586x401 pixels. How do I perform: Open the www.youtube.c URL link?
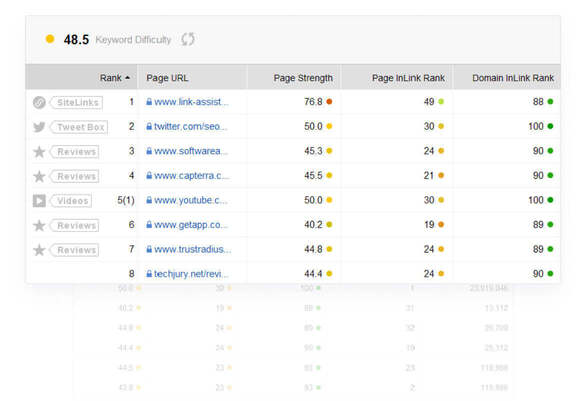(191, 200)
